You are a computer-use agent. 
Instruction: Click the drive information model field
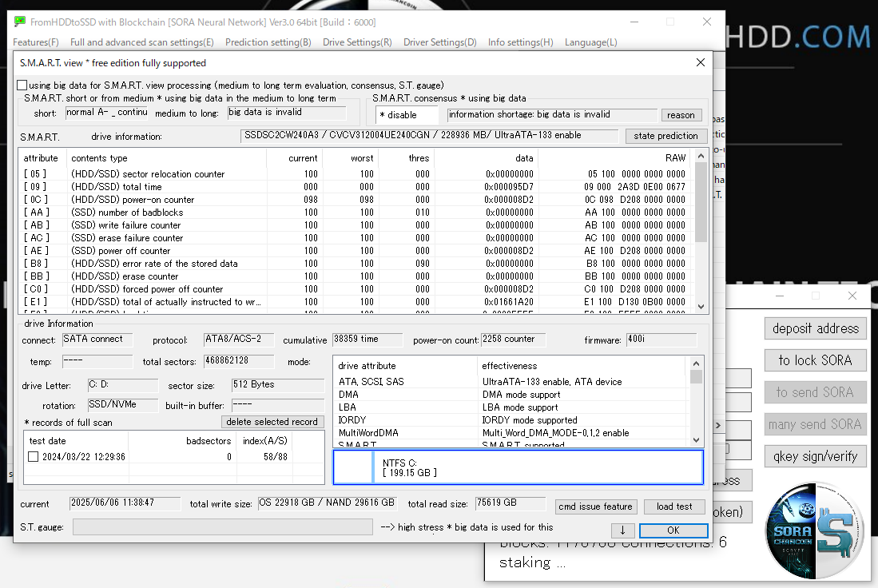430,136
